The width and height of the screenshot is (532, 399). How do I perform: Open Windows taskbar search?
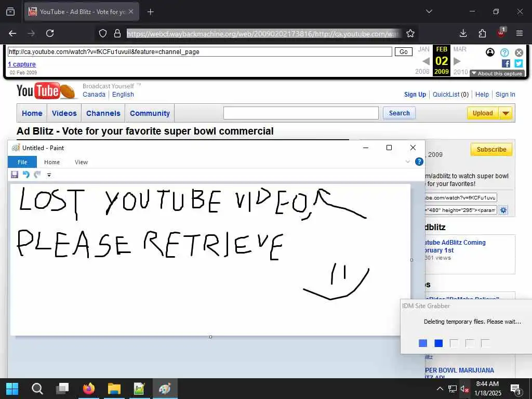coord(37,389)
